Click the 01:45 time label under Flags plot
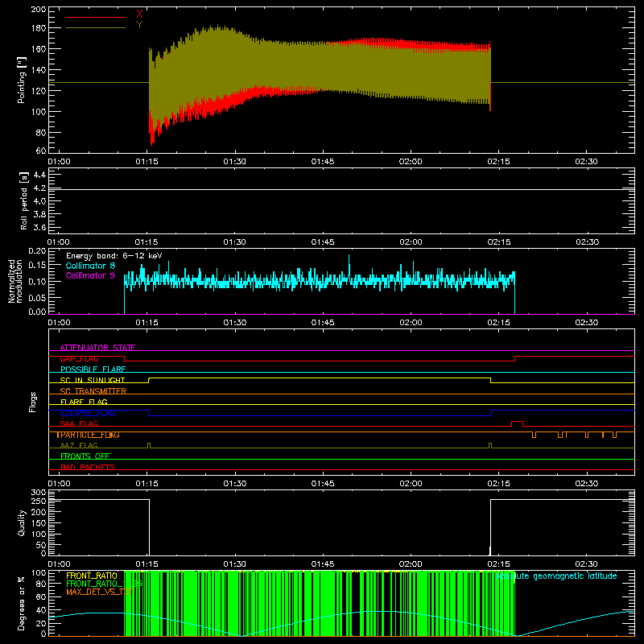Screen dimensions: 644x644 point(323,484)
